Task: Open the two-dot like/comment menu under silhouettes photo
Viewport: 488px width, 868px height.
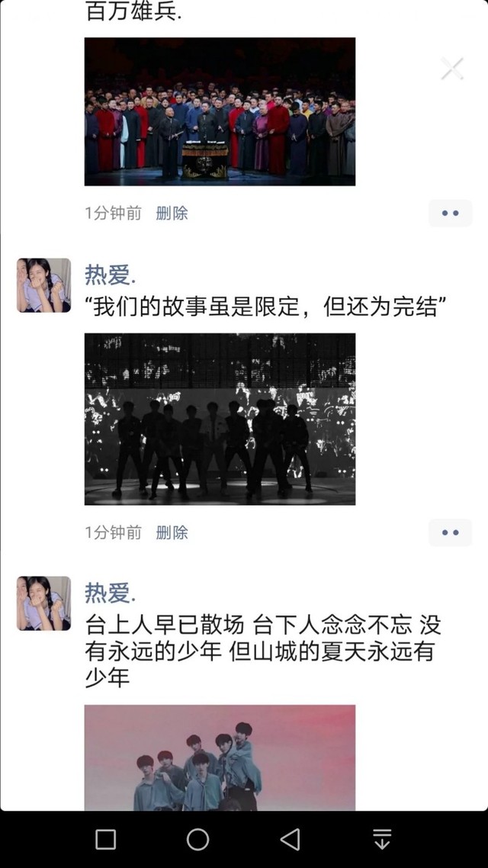Action: coord(451,532)
